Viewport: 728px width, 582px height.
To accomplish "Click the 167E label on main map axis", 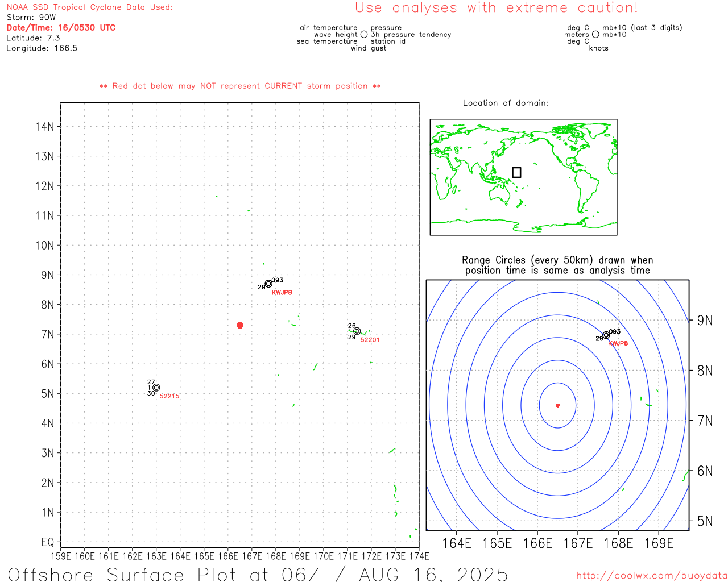I will [x=252, y=556].
